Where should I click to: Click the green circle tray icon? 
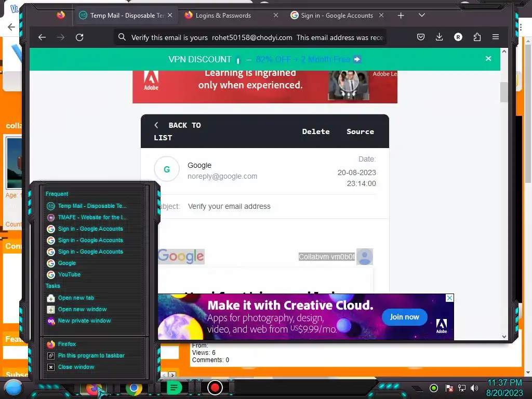[x=434, y=388]
